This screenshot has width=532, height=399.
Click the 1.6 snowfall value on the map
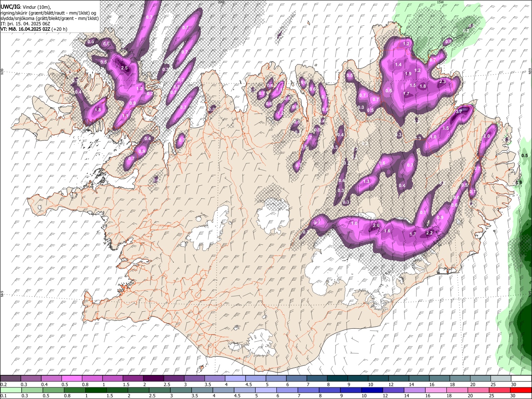(387, 231)
